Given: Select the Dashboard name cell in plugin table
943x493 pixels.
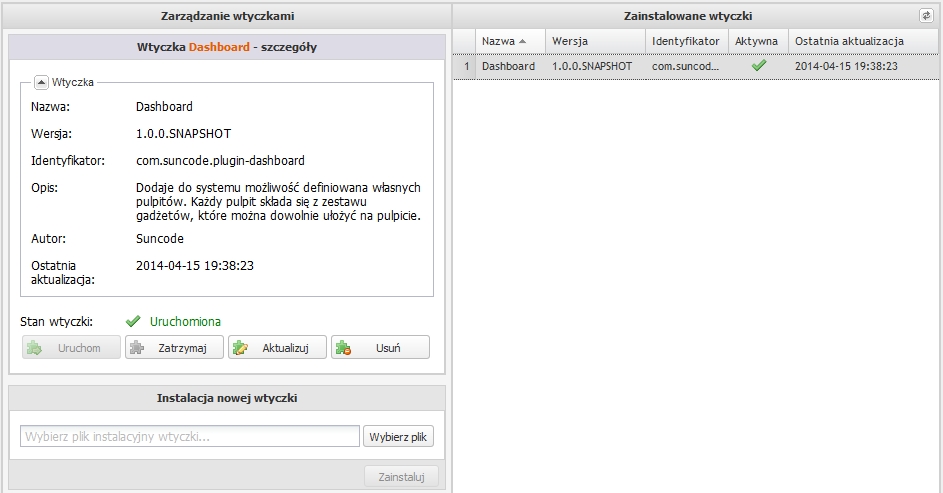Looking at the screenshot, I should tap(510, 66).
